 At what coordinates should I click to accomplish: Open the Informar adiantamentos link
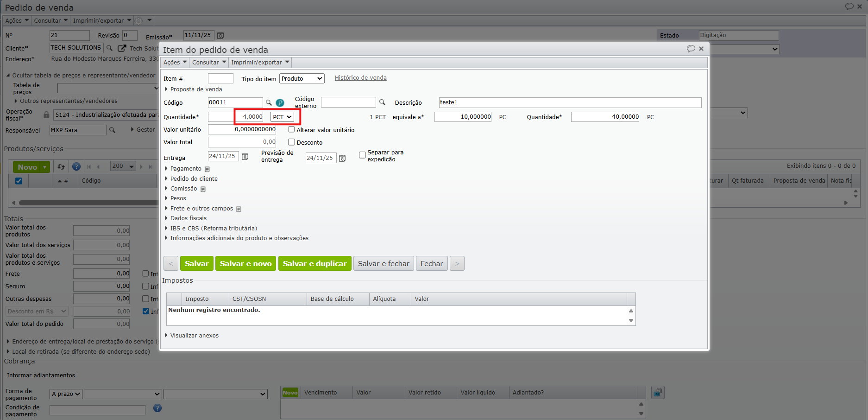click(41, 375)
